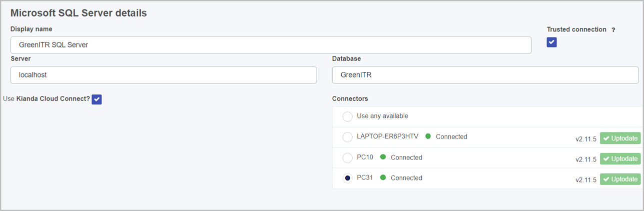Viewport: 644px width, 211px height.
Task: Click the Microsoft SQL Server details heading
Action: pyautogui.click(x=79, y=13)
